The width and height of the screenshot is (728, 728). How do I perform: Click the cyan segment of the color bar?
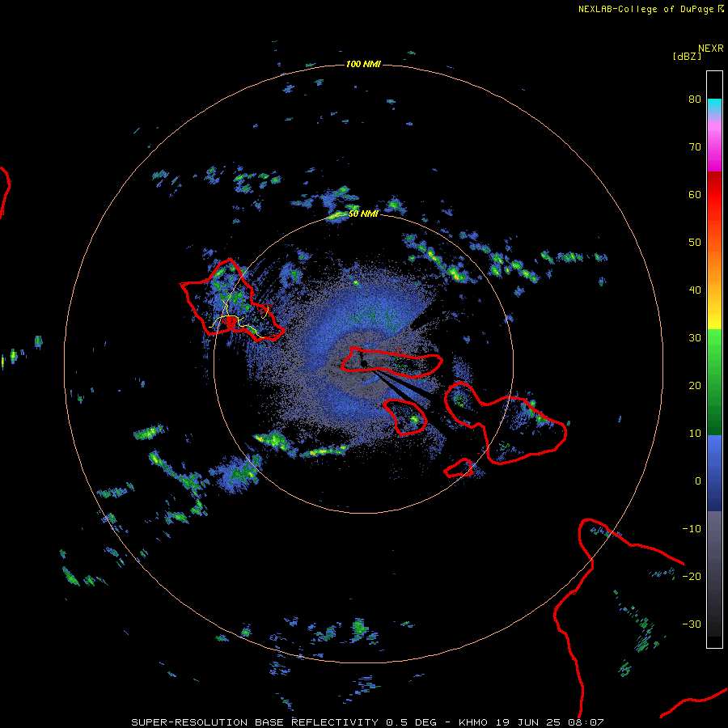(x=714, y=108)
